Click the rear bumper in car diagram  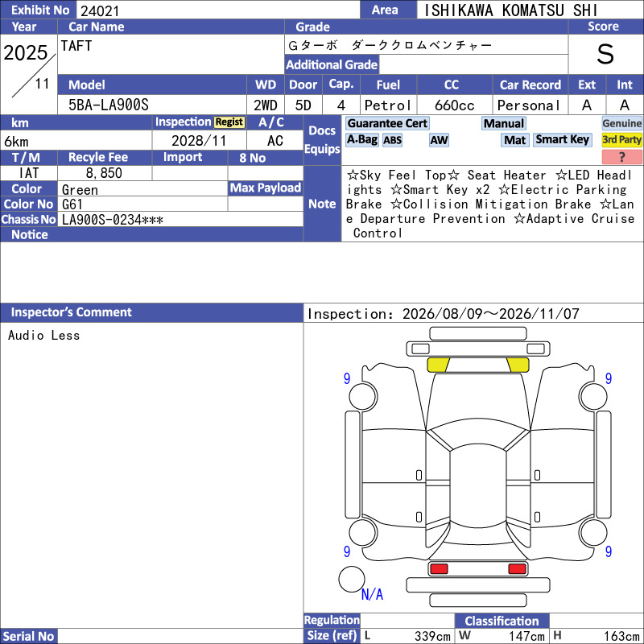tap(478, 585)
